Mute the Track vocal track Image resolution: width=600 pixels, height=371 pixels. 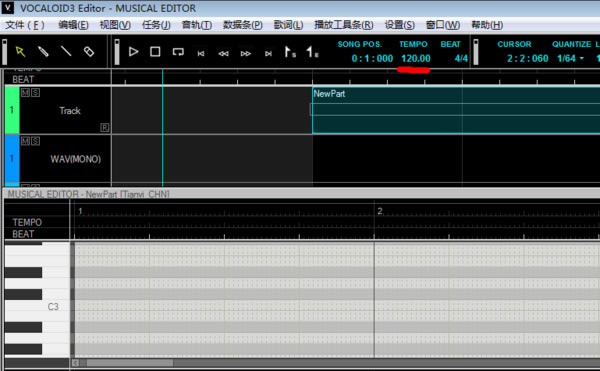(x=25, y=93)
